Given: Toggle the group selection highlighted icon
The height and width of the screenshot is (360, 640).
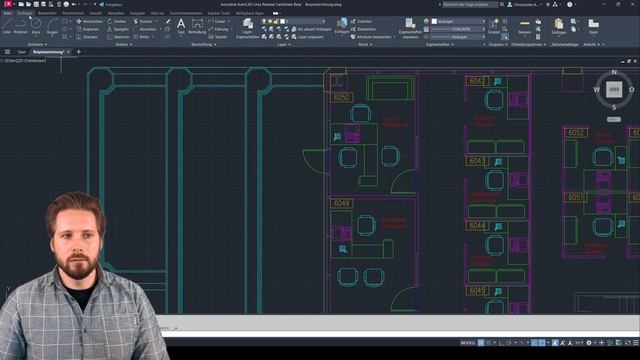Looking at the screenshot, I should [505, 37].
